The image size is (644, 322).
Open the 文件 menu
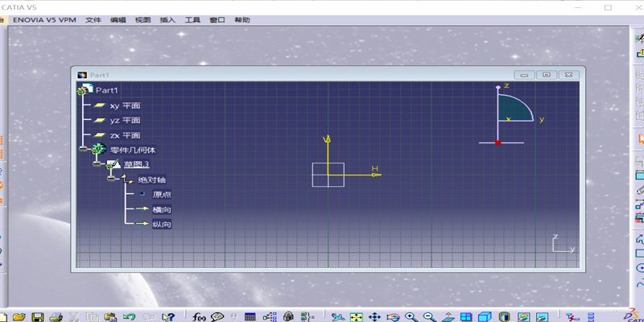pos(93,19)
